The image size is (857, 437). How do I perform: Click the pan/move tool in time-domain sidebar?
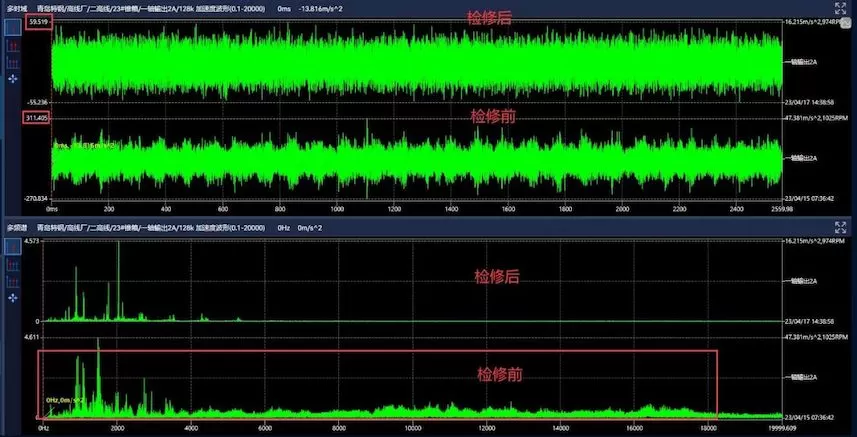point(13,77)
